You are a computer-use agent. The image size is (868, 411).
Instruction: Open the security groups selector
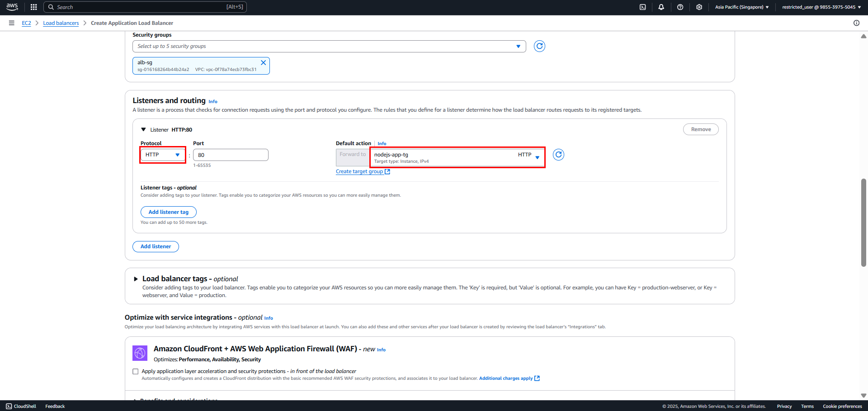329,46
